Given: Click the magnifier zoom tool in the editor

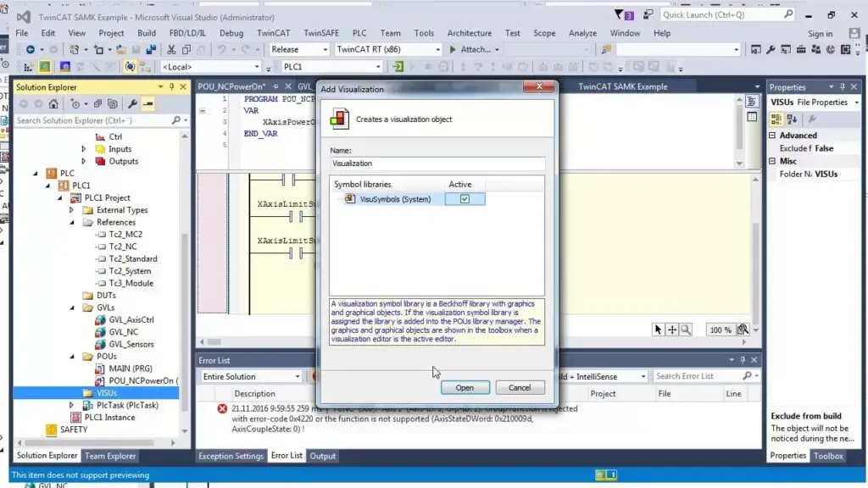Looking at the screenshot, I should tap(686, 330).
